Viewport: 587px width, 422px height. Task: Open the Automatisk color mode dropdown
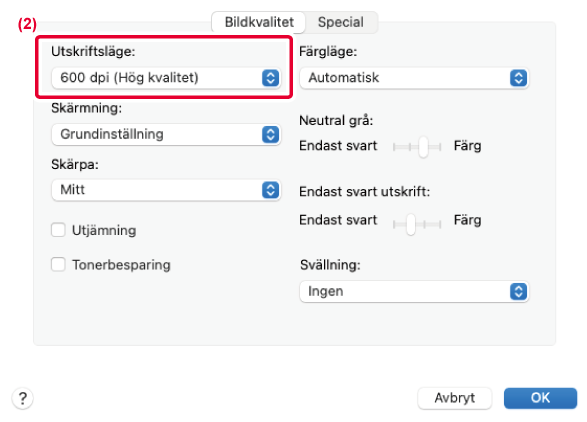tap(414, 78)
